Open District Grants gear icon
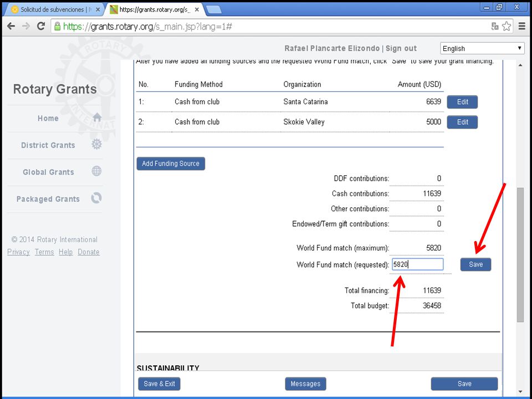The height and width of the screenshot is (399, 532). (96, 144)
